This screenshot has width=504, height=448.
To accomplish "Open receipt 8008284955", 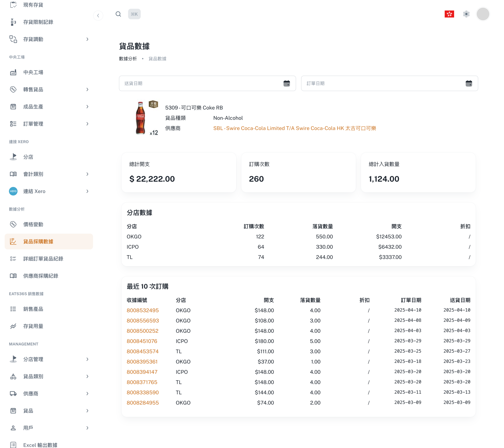I will (143, 403).
